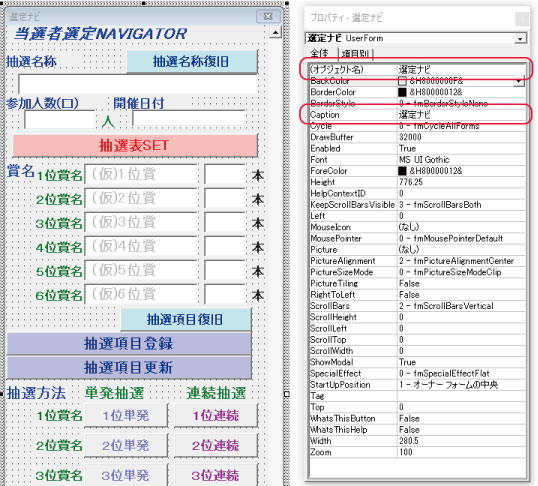The height and width of the screenshot is (486, 538).
Task: Click the 2位連続 draw button
Action: click(x=215, y=446)
